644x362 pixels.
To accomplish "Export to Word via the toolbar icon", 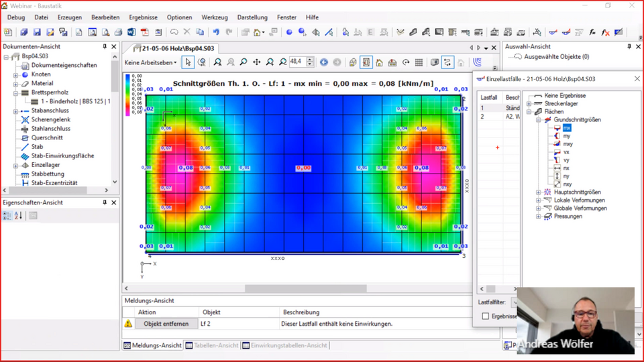I will pyautogui.click(x=131, y=32).
